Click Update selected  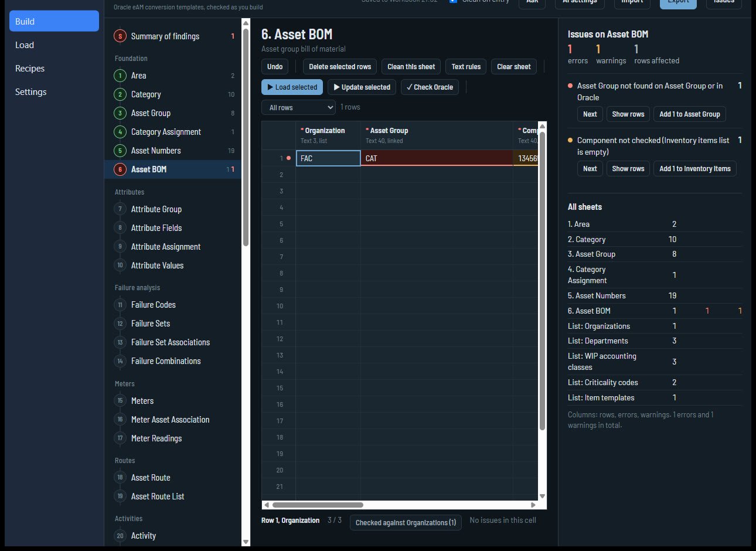362,87
